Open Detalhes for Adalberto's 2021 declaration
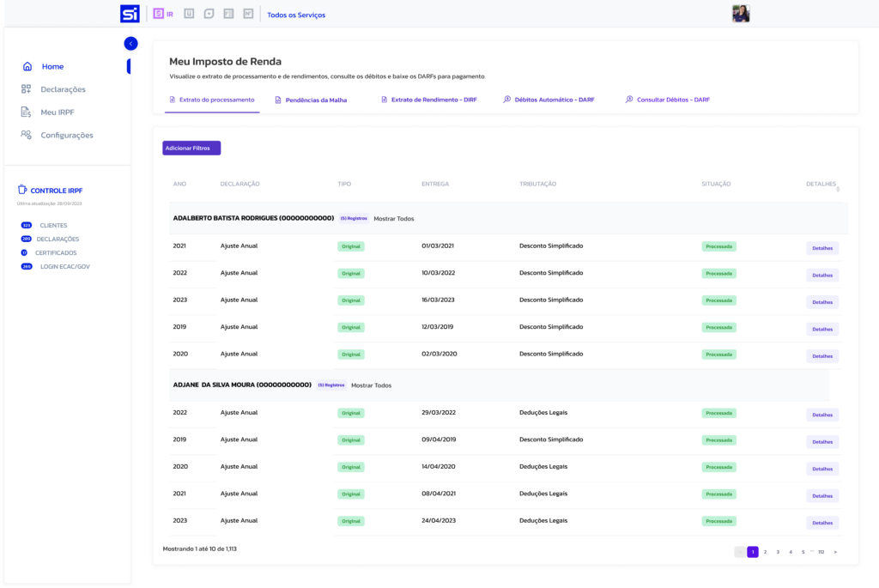Screen dimensions: 879x588 click(x=821, y=248)
